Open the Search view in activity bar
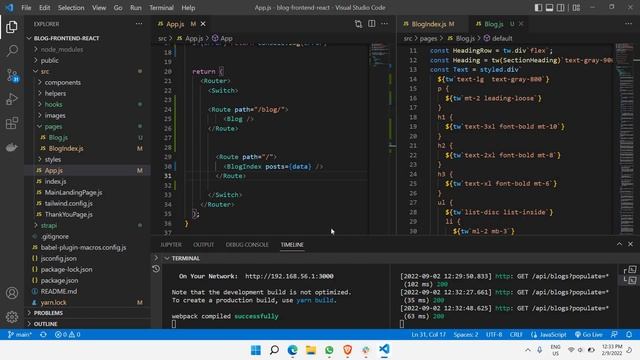640x360 pixels. pyautogui.click(x=12, y=51)
